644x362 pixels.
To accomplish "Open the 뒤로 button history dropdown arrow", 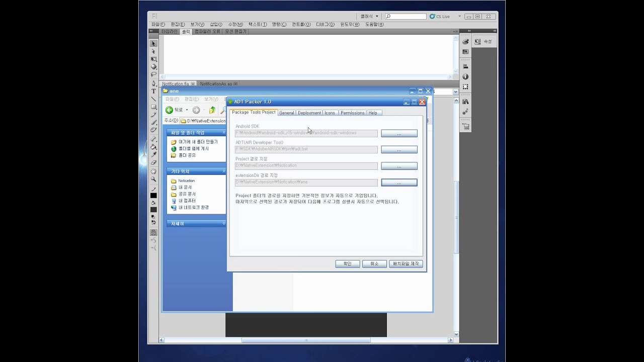I will (187, 110).
